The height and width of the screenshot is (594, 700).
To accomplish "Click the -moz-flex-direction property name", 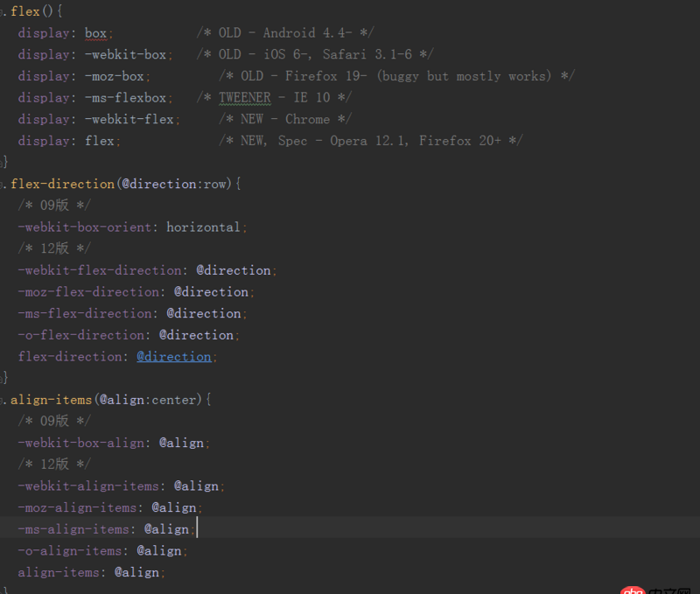I will 88,292.
